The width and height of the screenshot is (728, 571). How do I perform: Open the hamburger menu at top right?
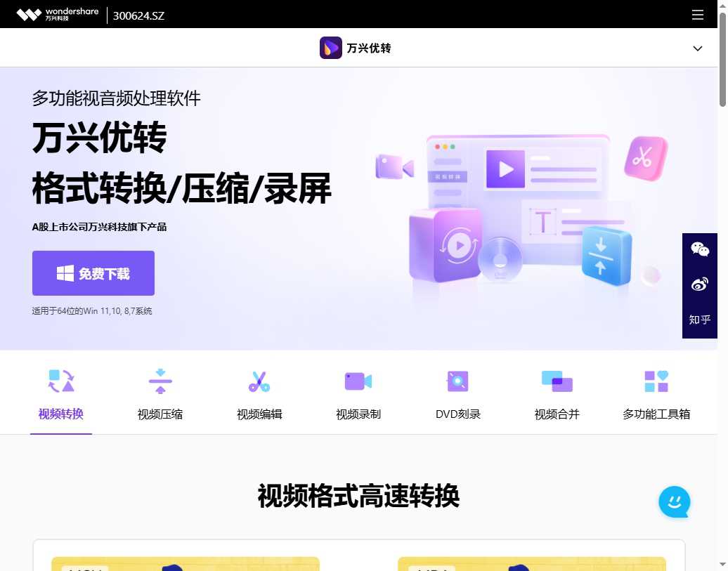pyautogui.click(x=698, y=14)
